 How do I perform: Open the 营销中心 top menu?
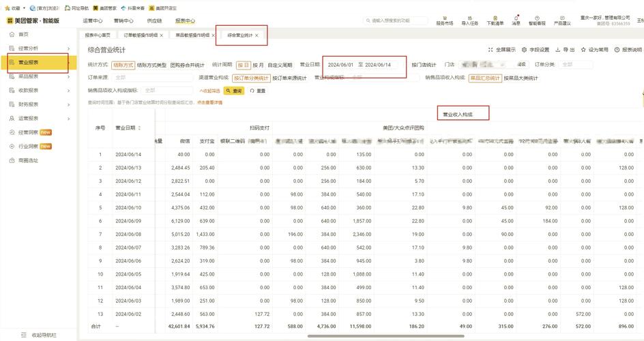click(123, 20)
